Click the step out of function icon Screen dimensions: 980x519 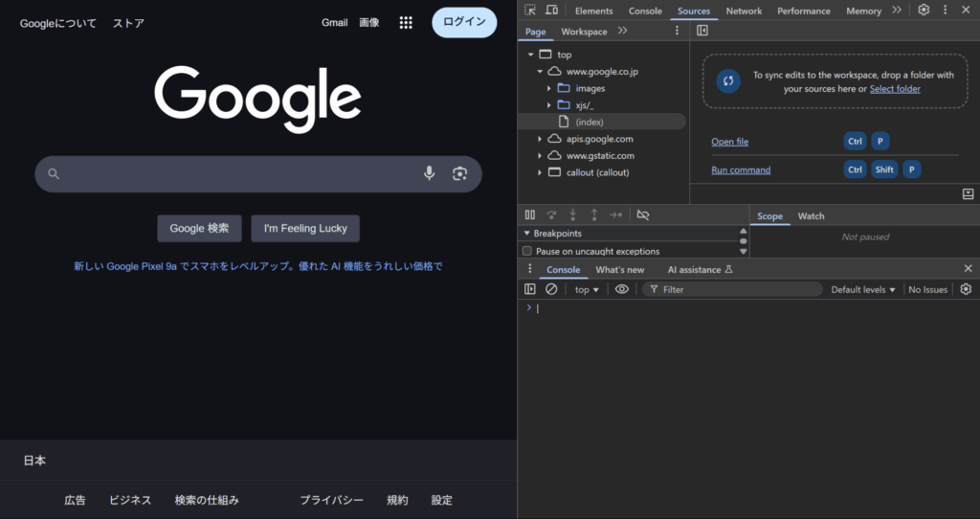[593, 215]
